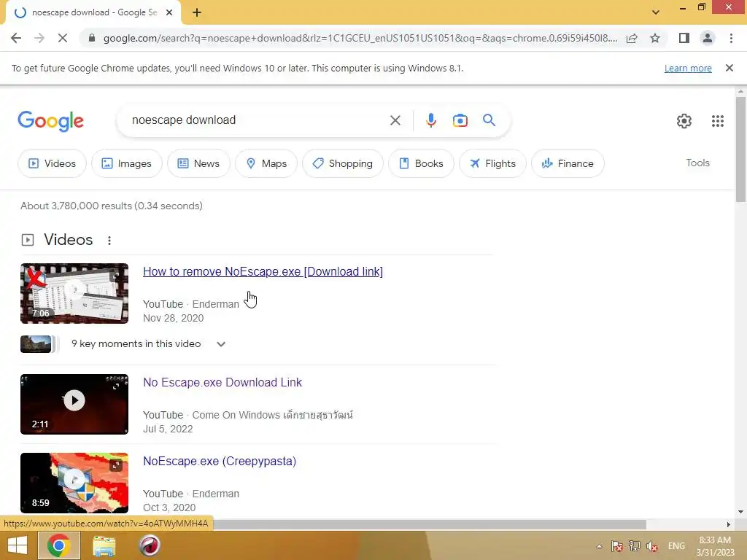Click the scroll right arrow at bottom
Screen dimensions: 747x560
click(728, 524)
